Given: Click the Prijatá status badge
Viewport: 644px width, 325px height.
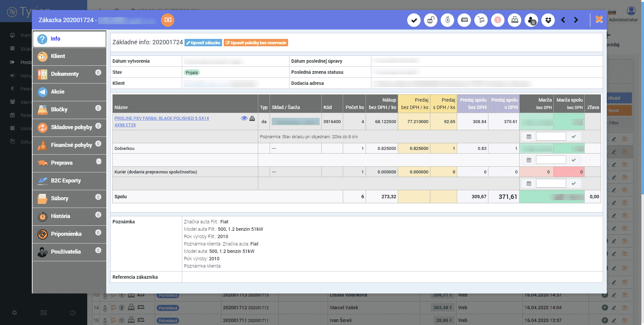Looking at the screenshot, I should (192, 72).
